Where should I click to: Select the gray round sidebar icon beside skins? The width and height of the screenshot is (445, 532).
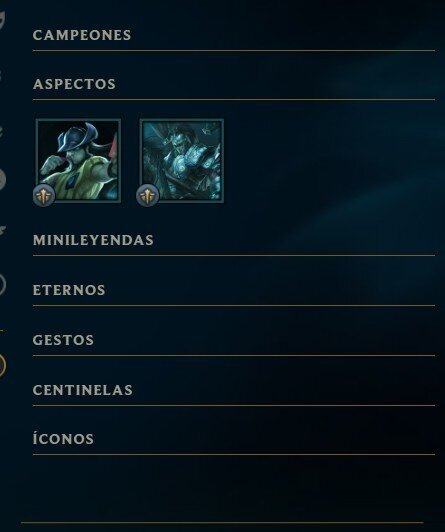coord(2,179)
